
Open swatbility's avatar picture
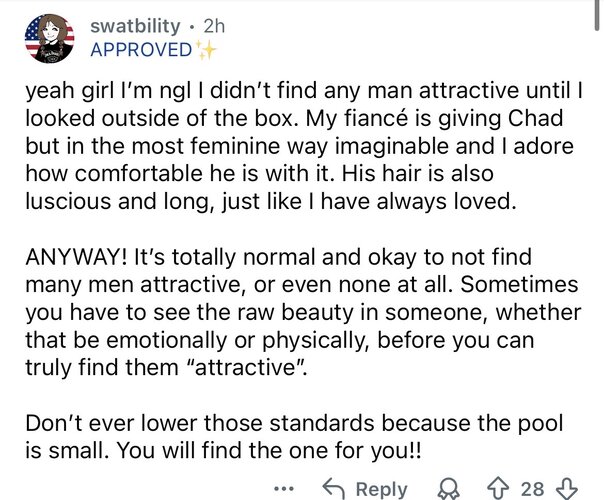point(49,39)
